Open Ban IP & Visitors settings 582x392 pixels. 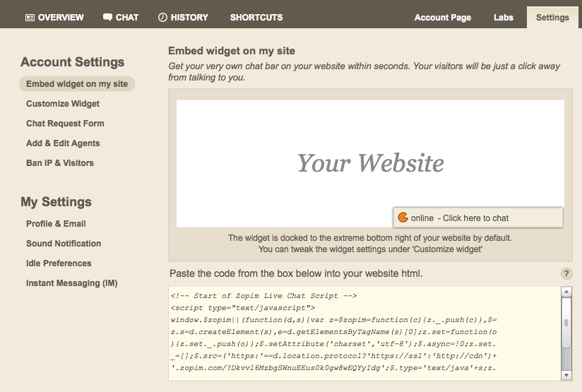pyautogui.click(x=60, y=163)
